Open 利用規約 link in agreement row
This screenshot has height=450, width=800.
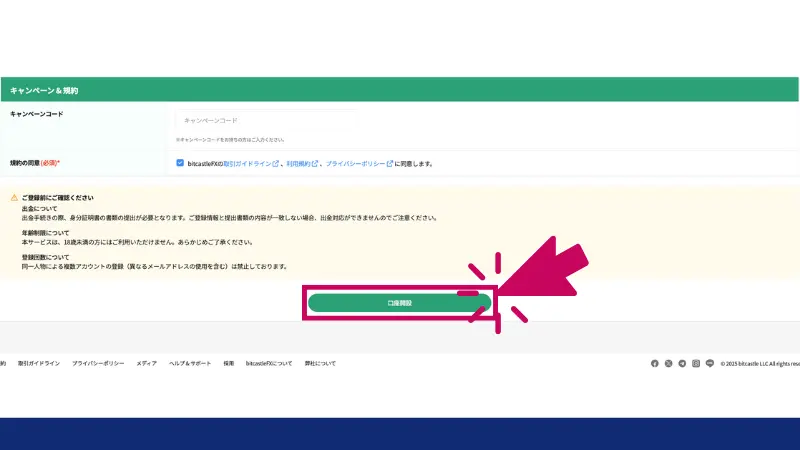click(x=298, y=164)
